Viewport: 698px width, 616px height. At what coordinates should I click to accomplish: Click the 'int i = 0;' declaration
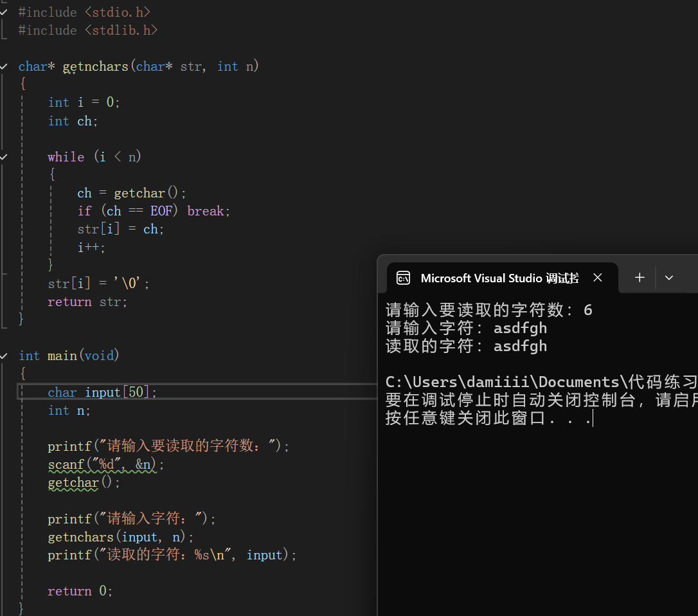(84, 102)
